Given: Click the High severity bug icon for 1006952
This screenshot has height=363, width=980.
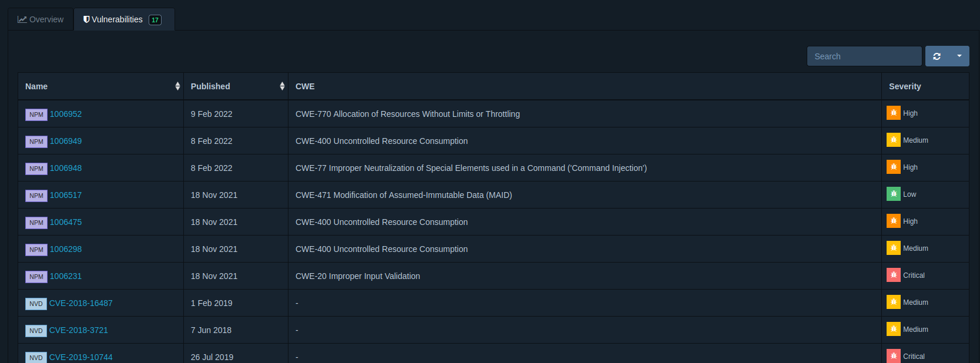Looking at the screenshot, I should pyautogui.click(x=893, y=113).
